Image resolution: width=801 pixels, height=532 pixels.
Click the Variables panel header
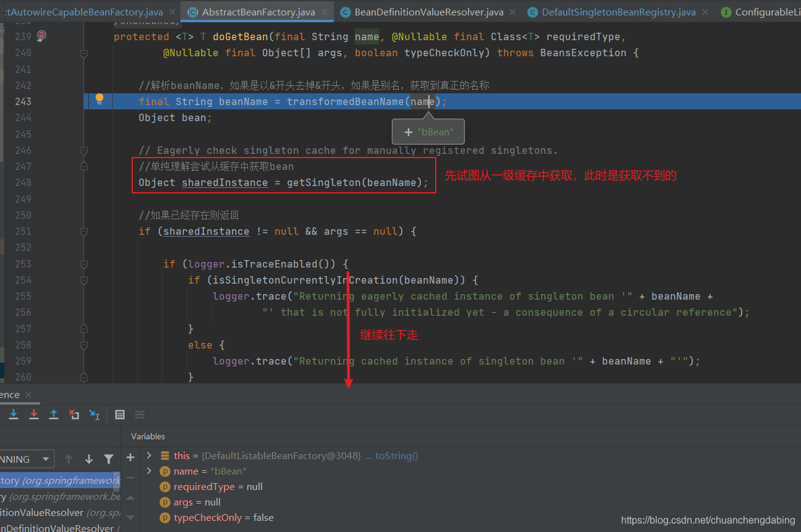tap(148, 436)
